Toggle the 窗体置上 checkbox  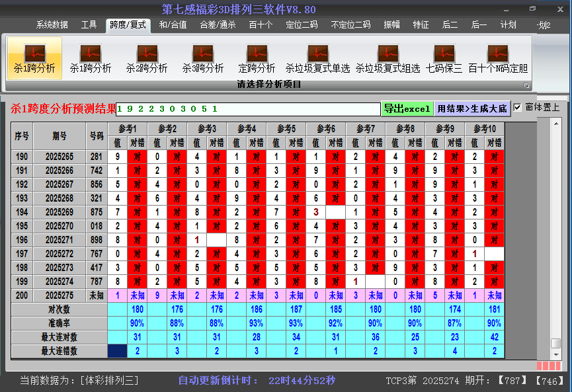518,106
